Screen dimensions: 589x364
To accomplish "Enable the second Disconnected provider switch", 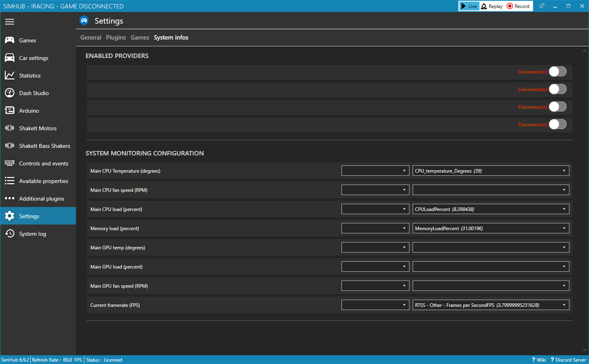I will [557, 89].
